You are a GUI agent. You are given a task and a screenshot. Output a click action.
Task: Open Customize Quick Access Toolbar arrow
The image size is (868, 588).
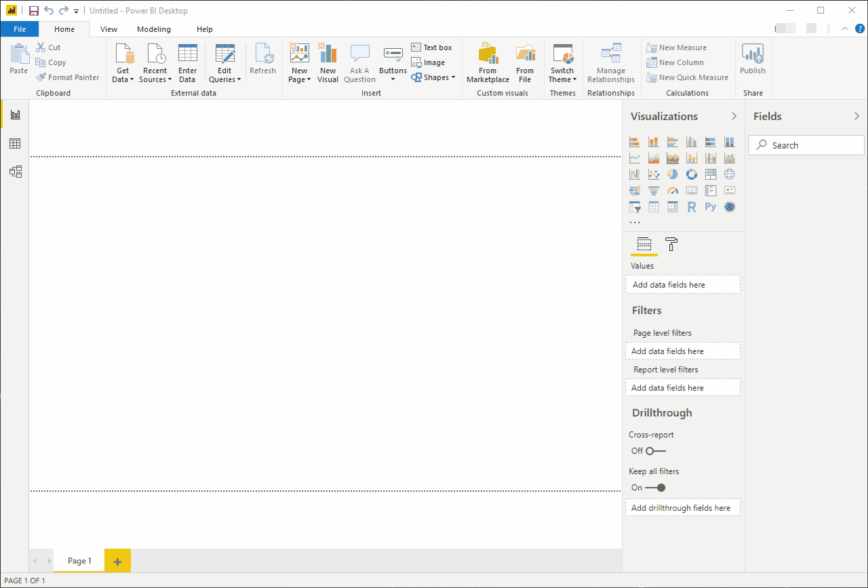click(x=76, y=12)
